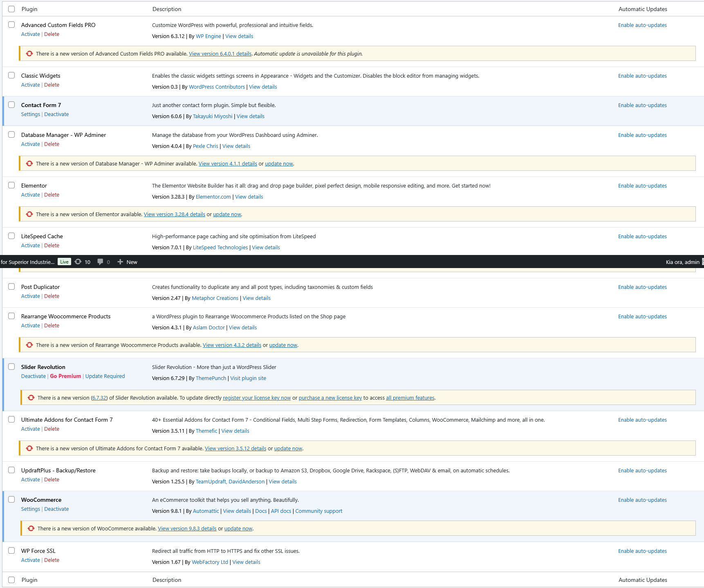Click update icon in WooCommerce update notice
Screen dimensions: 704x588
click(x=31, y=528)
